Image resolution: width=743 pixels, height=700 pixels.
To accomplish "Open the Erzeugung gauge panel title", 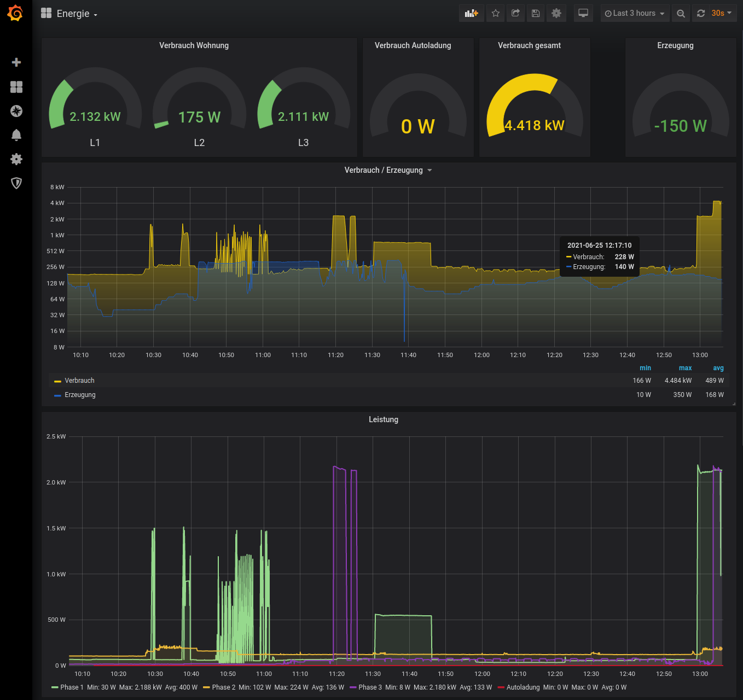I will 675,45.
